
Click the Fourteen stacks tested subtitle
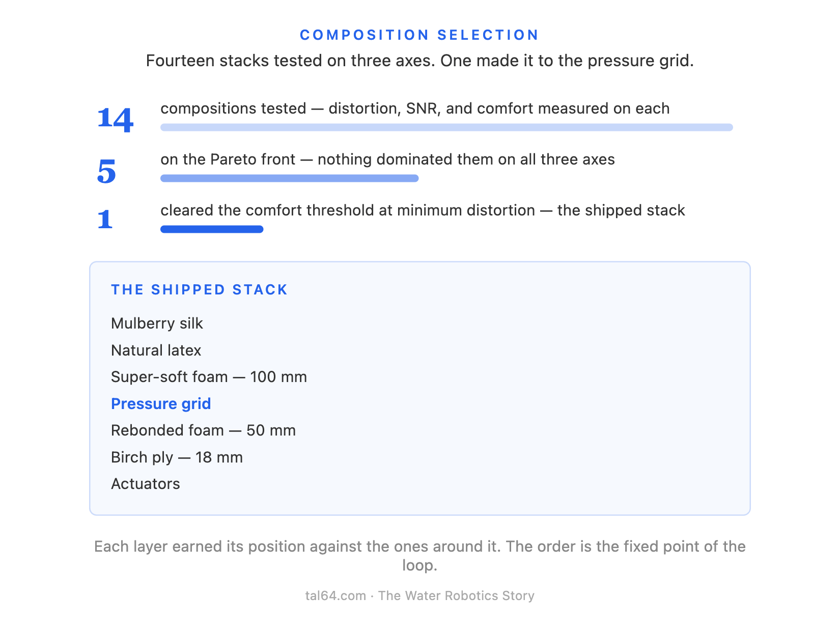[419, 61]
